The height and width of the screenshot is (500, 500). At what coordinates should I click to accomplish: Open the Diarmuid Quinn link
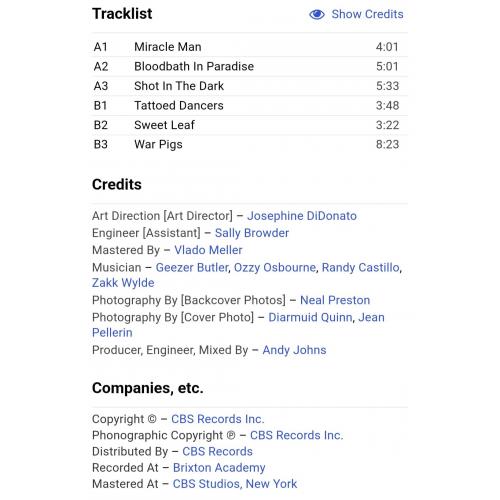point(310,317)
